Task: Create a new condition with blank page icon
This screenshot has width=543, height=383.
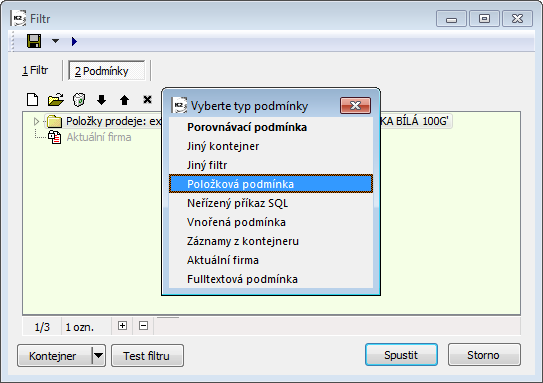Action: pos(33,100)
